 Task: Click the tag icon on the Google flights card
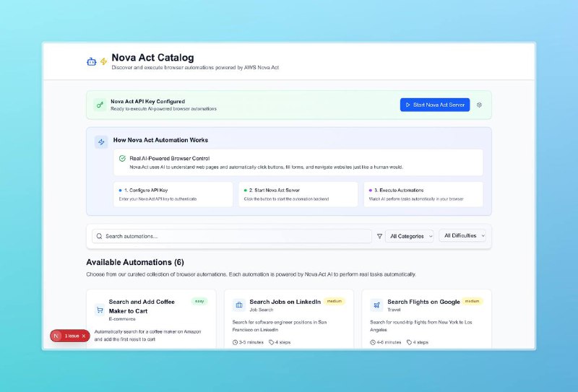tap(409, 342)
